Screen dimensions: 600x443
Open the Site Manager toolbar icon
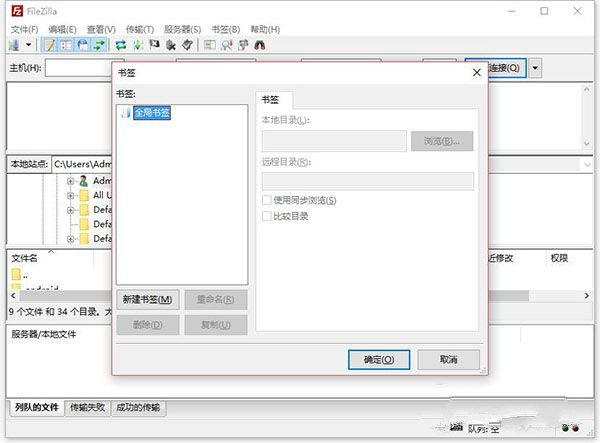pyautogui.click(x=14, y=45)
